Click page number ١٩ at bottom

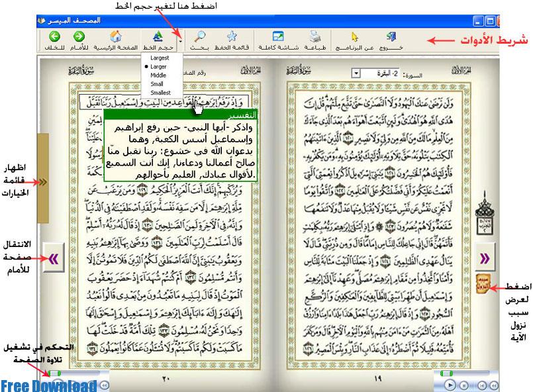pos(378,378)
